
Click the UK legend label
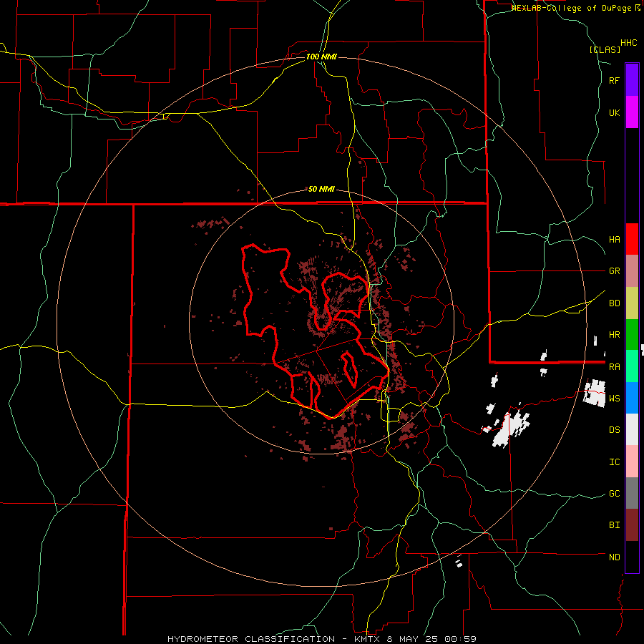[614, 112]
